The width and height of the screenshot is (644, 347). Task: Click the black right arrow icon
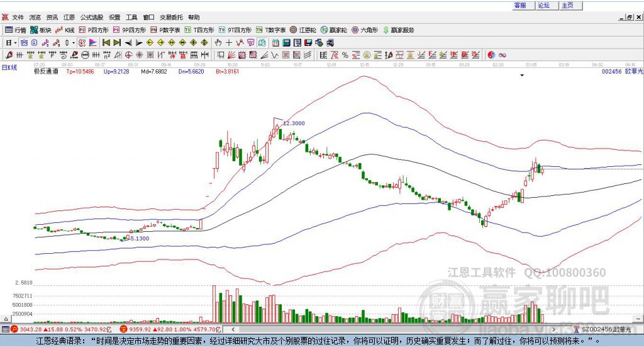(x=139, y=43)
